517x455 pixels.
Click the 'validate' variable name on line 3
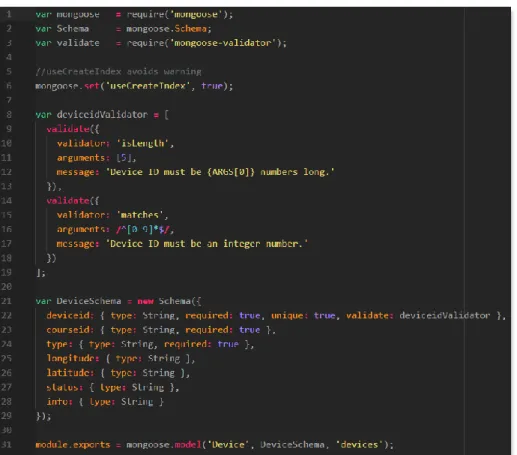tap(78, 43)
